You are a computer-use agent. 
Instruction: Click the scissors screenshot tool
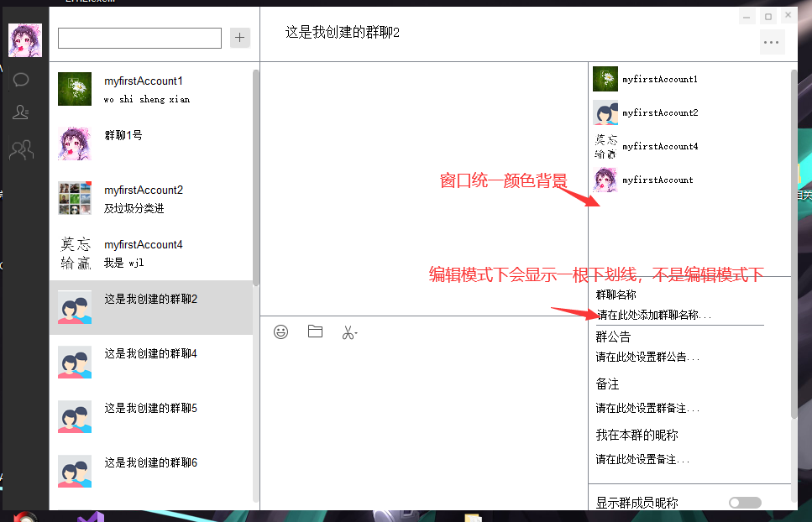pyautogui.click(x=349, y=332)
